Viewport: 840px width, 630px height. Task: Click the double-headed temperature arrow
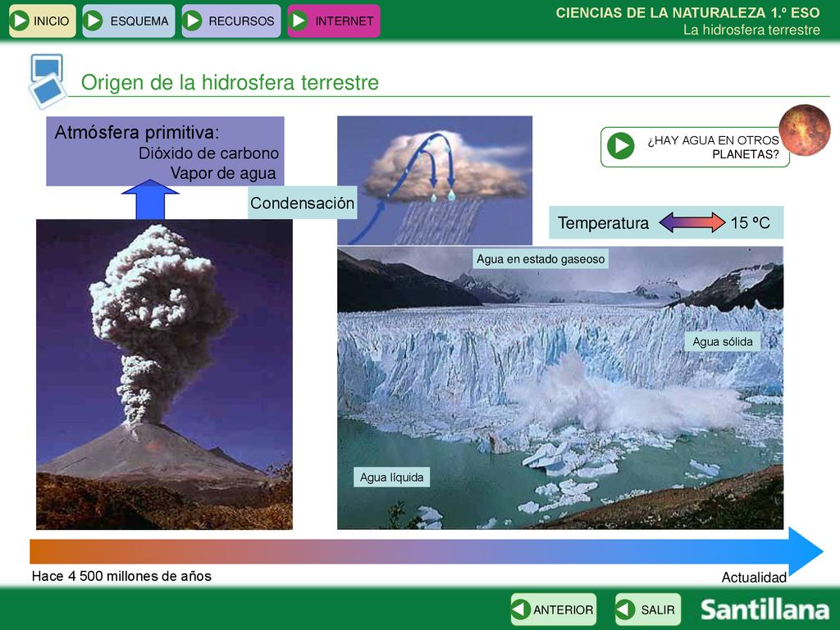tap(692, 222)
